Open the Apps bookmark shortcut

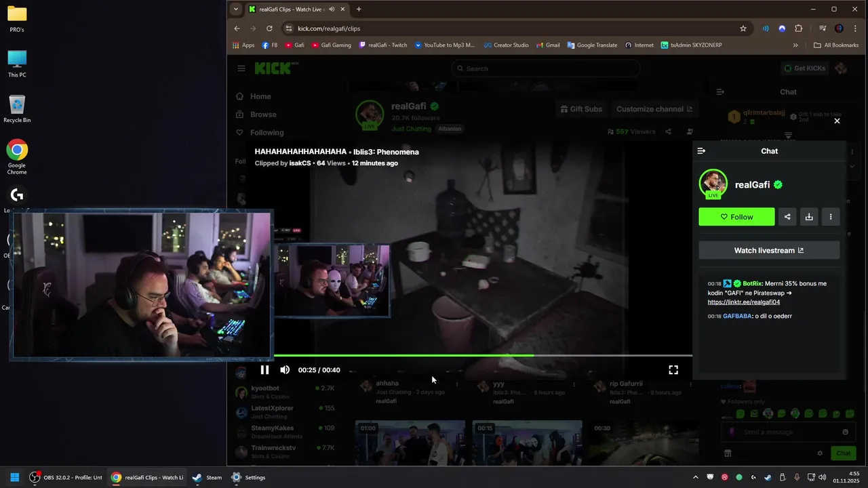click(x=243, y=45)
